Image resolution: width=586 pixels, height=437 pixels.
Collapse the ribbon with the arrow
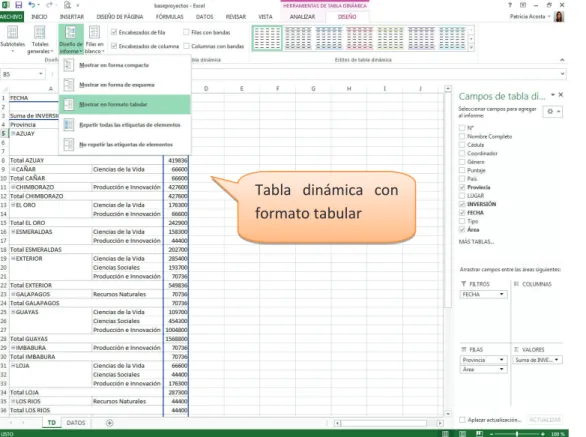point(562,60)
